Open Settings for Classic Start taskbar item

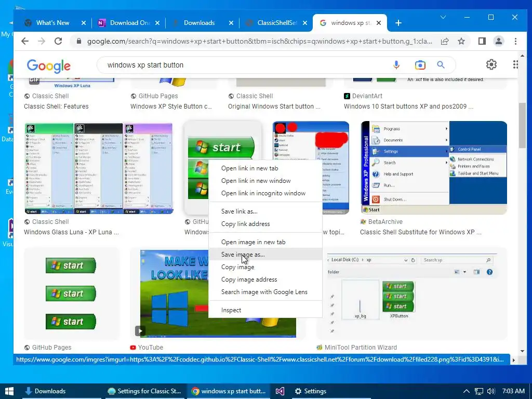pyautogui.click(x=144, y=391)
